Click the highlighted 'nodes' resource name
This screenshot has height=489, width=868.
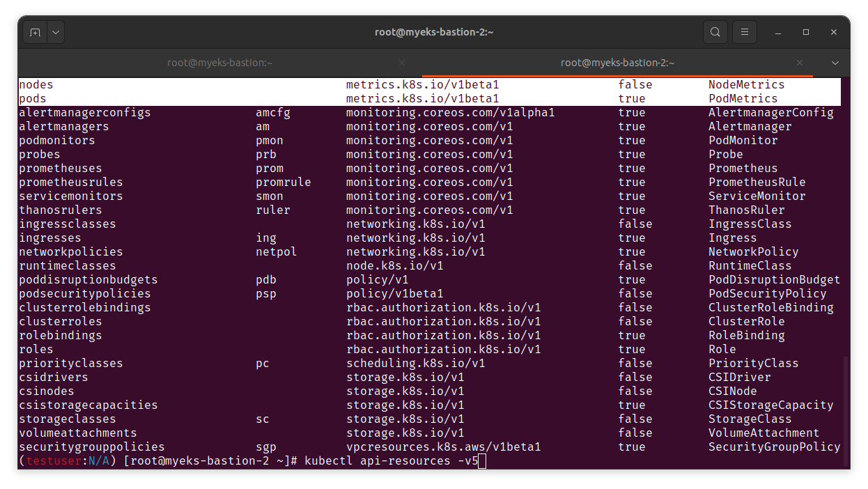36,84
